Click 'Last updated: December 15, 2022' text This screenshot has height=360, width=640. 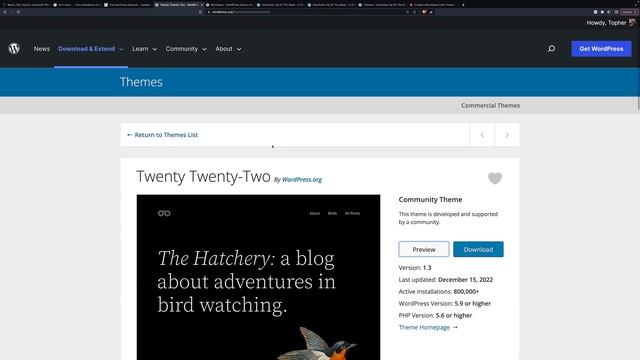[x=446, y=280]
